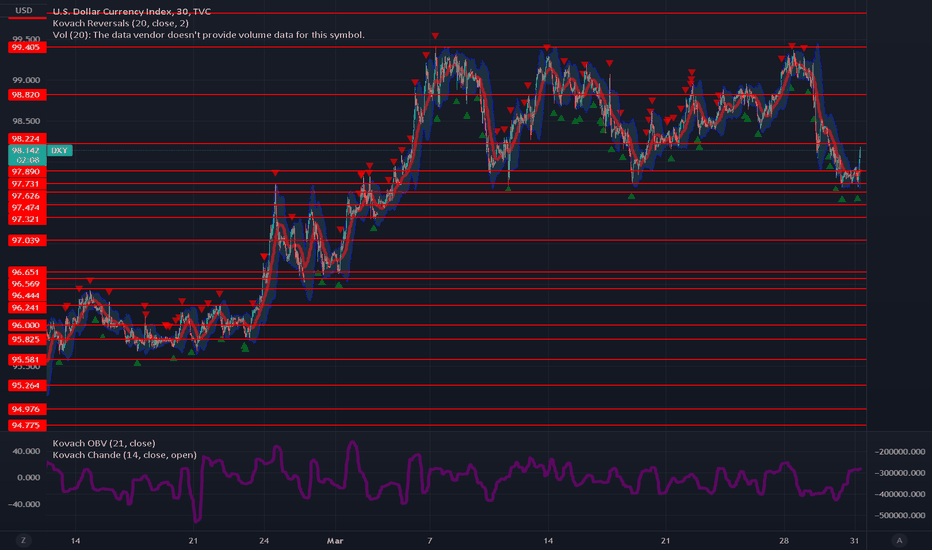Select the 95.825 price level label
This screenshot has width=932, height=550.
27,340
